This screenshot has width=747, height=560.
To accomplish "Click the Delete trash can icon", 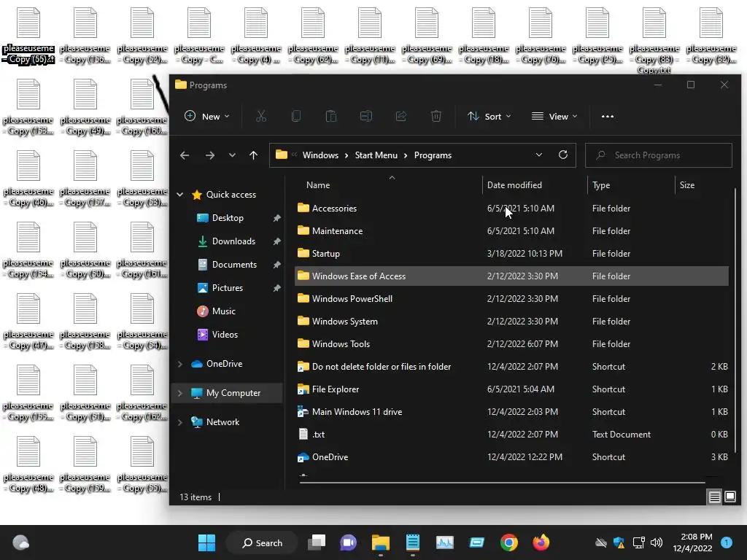I will (436, 116).
